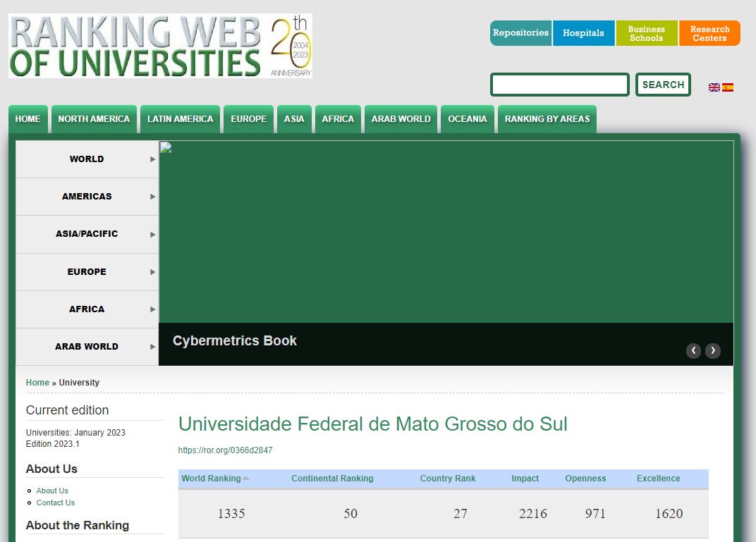Click the World Ranking sort arrow
Image resolution: width=756 pixels, height=542 pixels.
pyautogui.click(x=246, y=479)
